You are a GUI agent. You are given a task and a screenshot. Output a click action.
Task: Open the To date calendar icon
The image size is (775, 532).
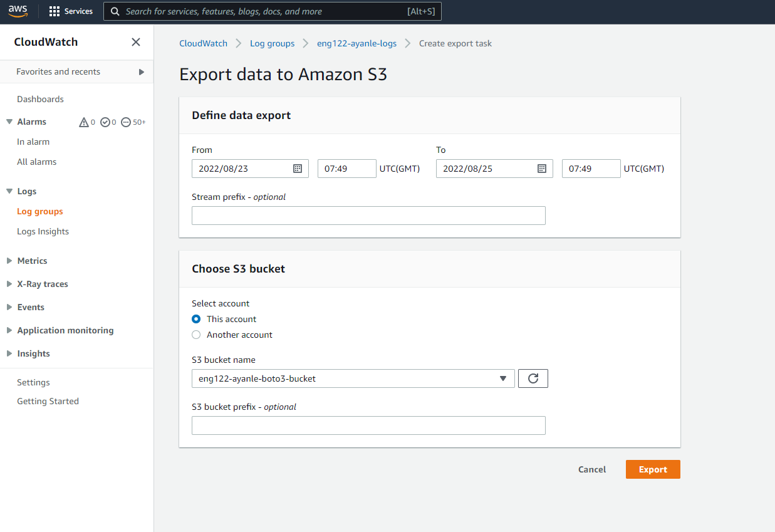pyautogui.click(x=542, y=169)
